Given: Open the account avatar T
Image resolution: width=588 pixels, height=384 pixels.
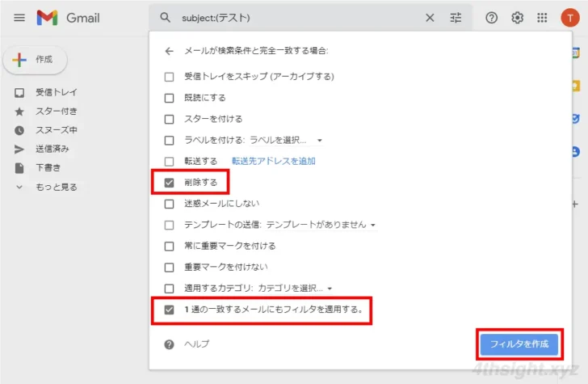Looking at the screenshot, I should click(x=570, y=18).
